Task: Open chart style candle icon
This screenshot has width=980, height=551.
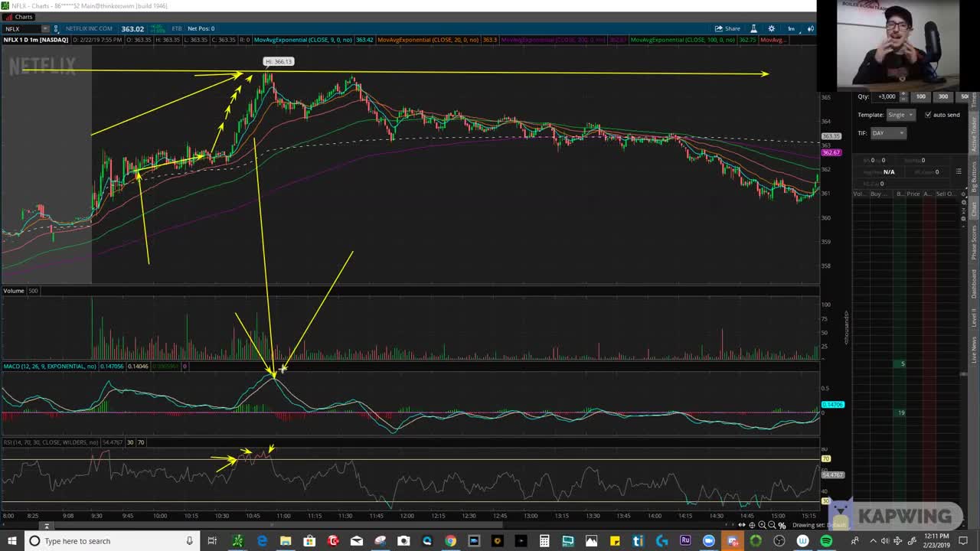Action: coord(810,28)
